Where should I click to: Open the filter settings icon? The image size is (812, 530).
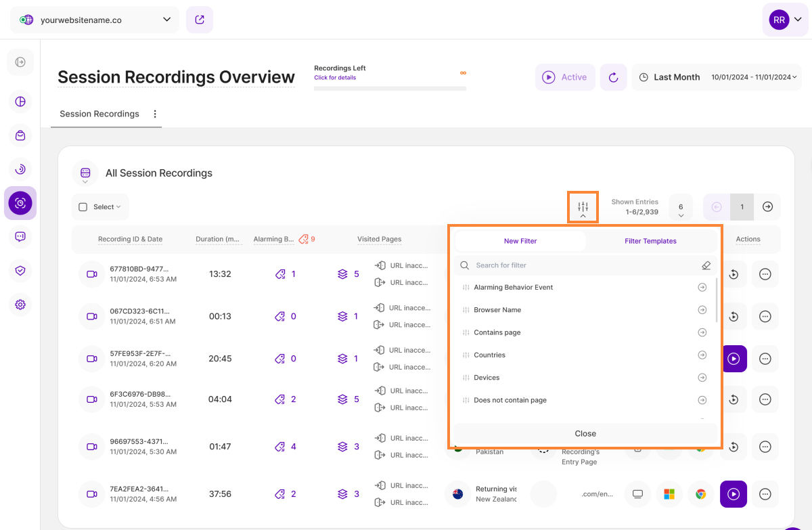coord(583,206)
